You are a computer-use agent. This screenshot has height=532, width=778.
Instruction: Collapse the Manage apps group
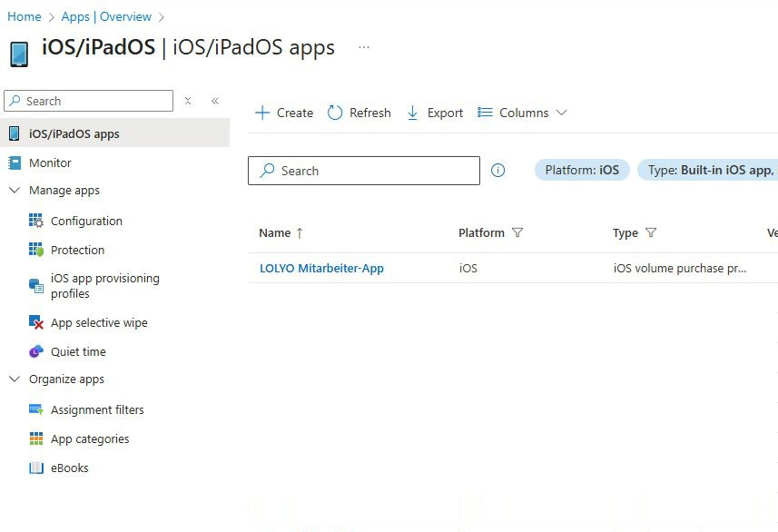click(13, 191)
